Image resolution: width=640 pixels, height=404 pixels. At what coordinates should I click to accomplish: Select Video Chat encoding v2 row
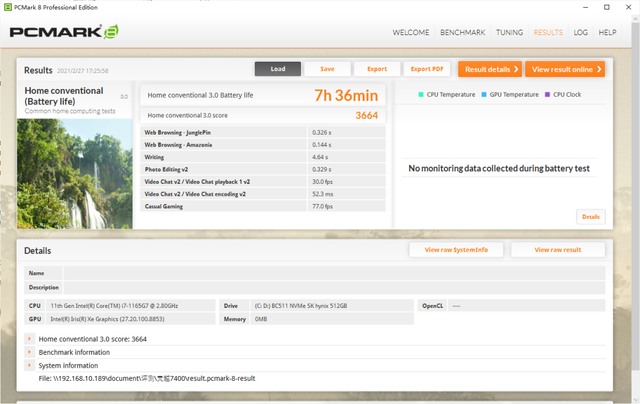(x=263, y=194)
